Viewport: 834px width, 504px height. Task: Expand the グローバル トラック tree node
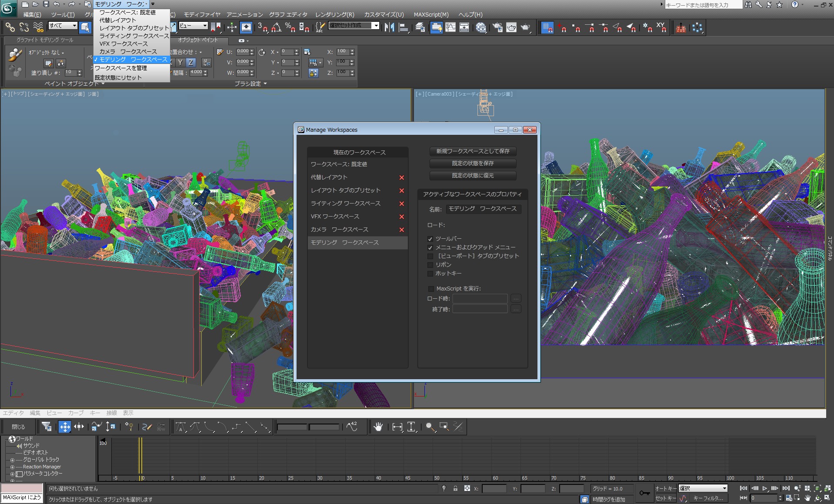click(x=12, y=460)
